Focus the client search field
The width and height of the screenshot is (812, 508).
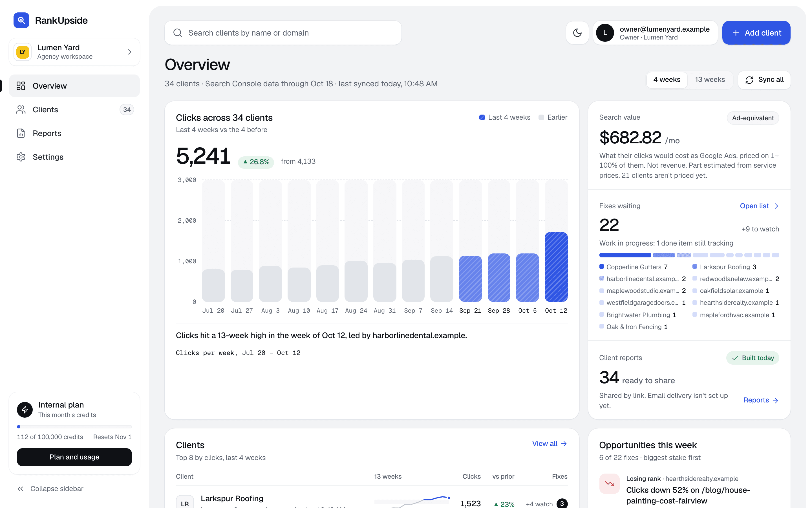[283, 32]
